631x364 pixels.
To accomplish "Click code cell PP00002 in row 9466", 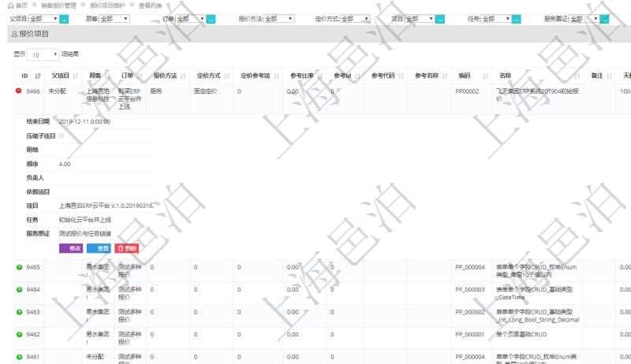I will (467, 91).
